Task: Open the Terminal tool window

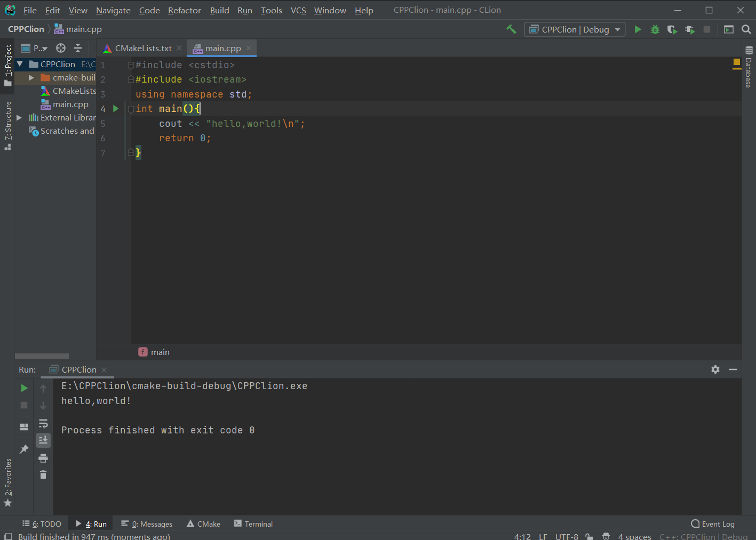Action: point(253,524)
